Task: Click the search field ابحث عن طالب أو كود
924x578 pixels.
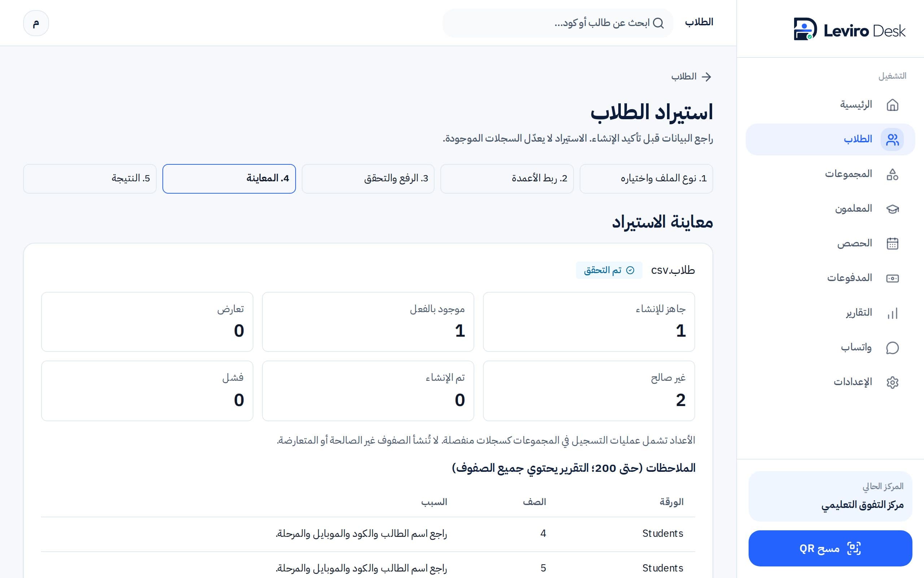Action: click(557, 23)
